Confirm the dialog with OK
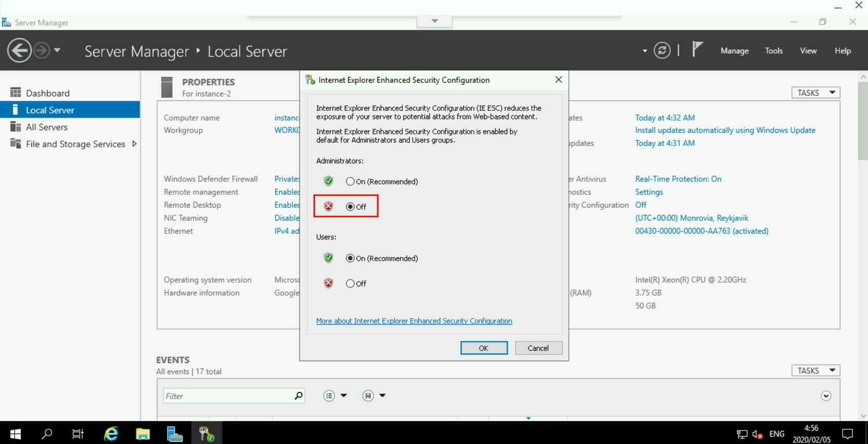 click(483, 348)
